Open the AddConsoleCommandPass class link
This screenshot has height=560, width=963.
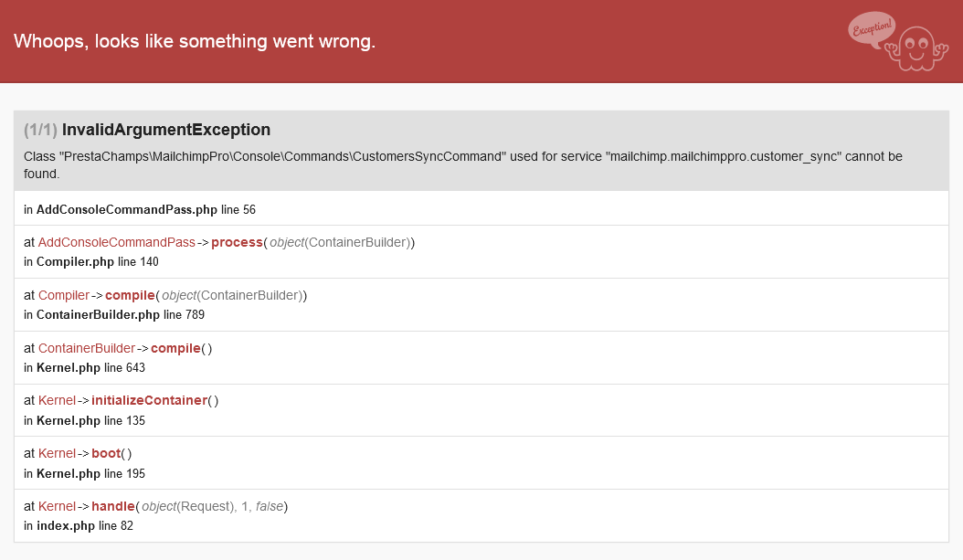click(117, 242)
